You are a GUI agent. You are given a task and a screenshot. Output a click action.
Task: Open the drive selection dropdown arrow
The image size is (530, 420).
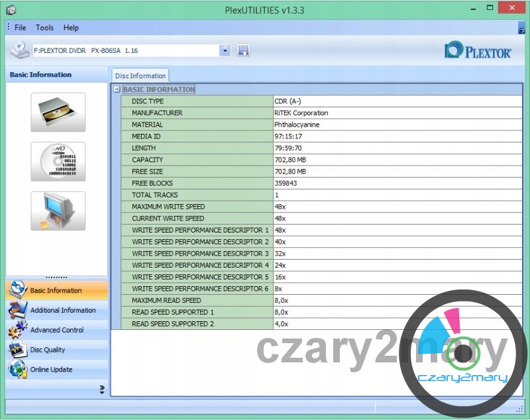225,50
